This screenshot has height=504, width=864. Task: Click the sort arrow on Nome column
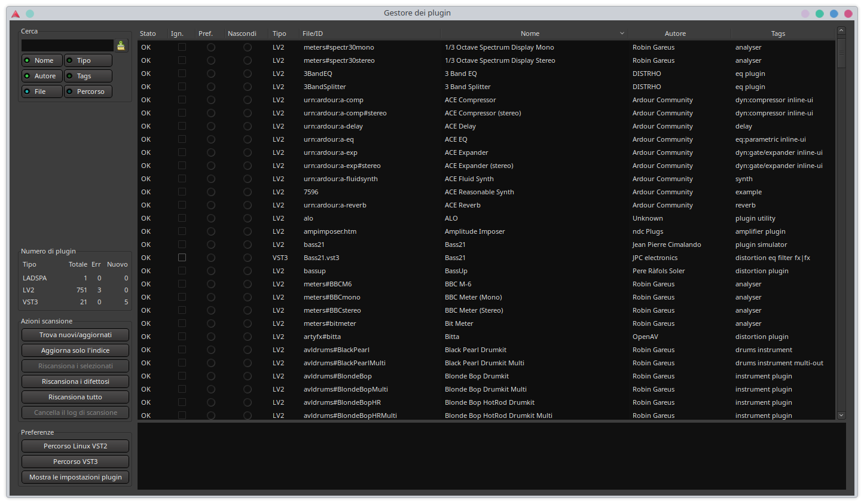pyautogui.click(x=622, y=33)
